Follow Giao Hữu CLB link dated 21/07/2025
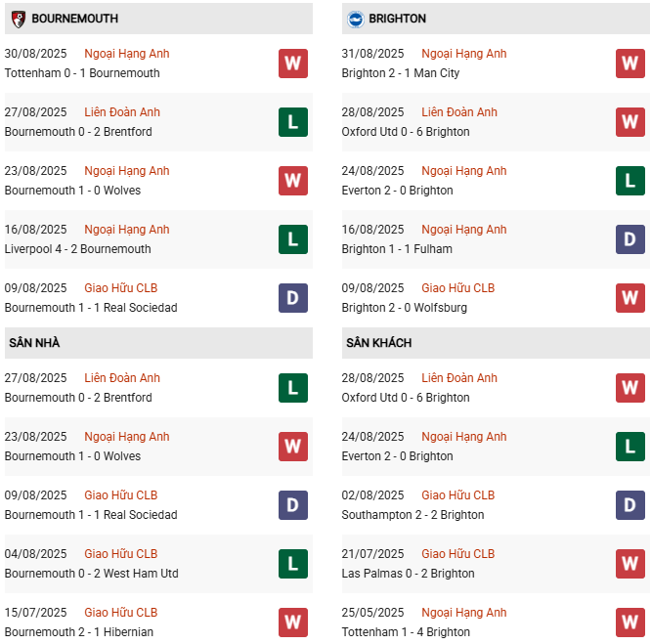 click(458, 554)
